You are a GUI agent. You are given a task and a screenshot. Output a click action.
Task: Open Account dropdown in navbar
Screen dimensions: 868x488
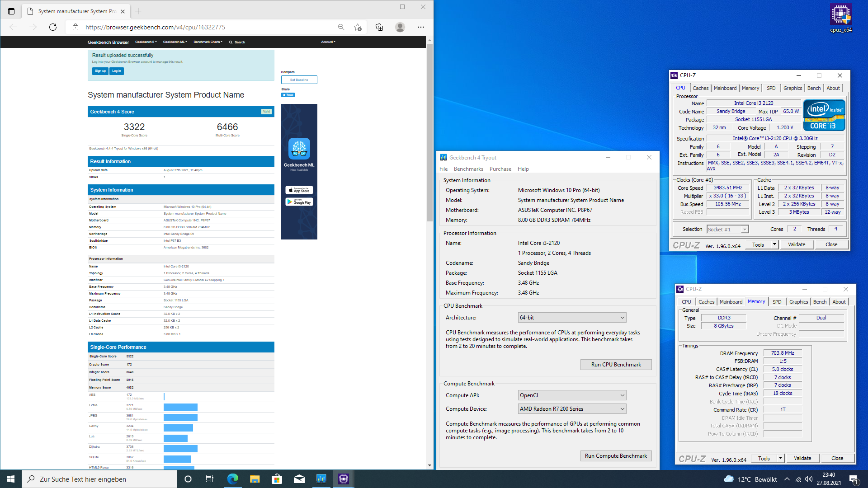328,42
